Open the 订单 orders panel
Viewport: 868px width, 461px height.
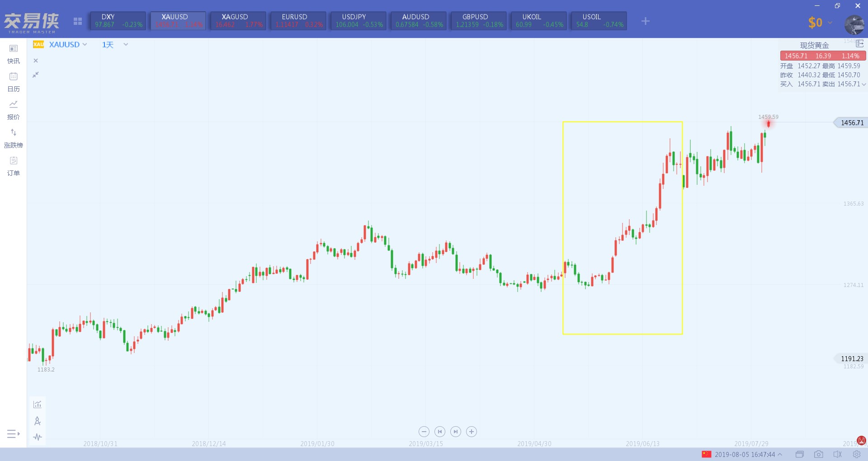pyautogui.click(x=14, y=166)
